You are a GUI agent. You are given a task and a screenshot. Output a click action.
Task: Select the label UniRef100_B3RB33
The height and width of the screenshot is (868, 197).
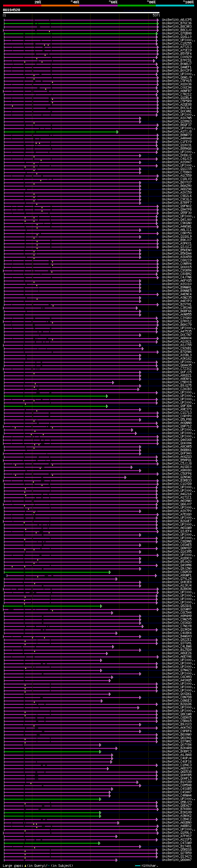click(x=177, y=481)
